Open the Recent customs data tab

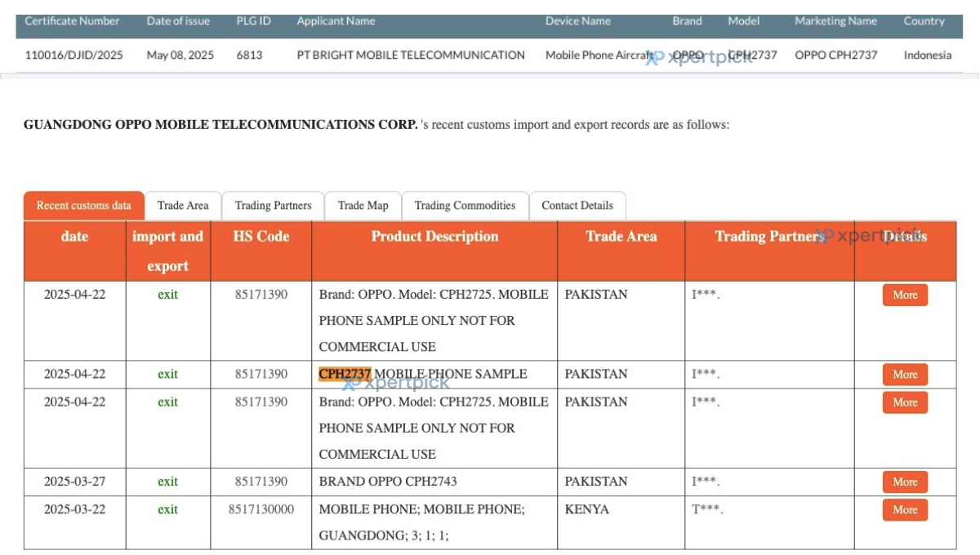tap(84, 206)
